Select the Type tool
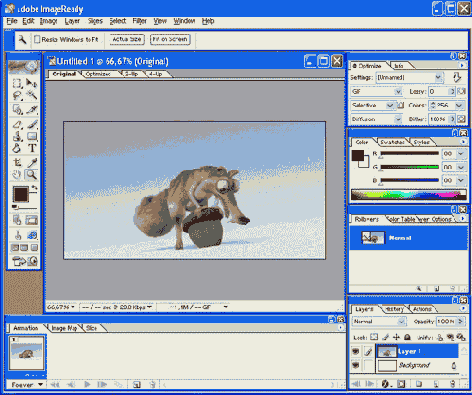This screenshot has height=395, width=472. 32,148
